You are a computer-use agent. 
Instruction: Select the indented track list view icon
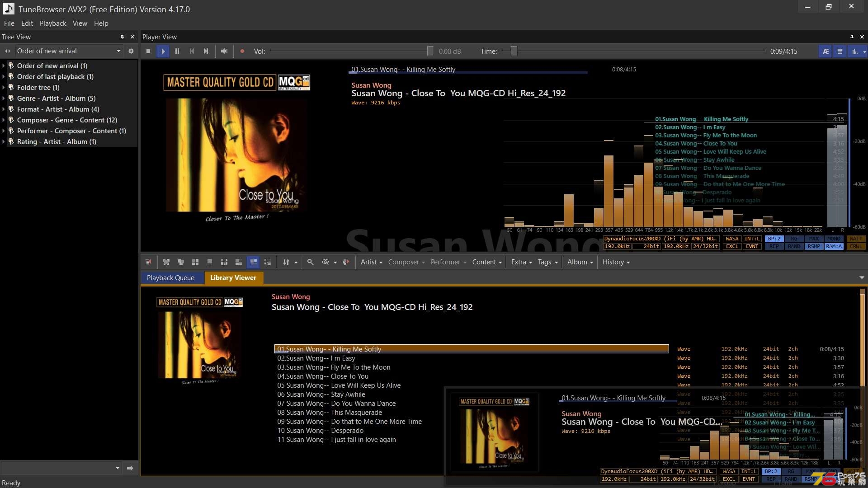pos(268,262)
